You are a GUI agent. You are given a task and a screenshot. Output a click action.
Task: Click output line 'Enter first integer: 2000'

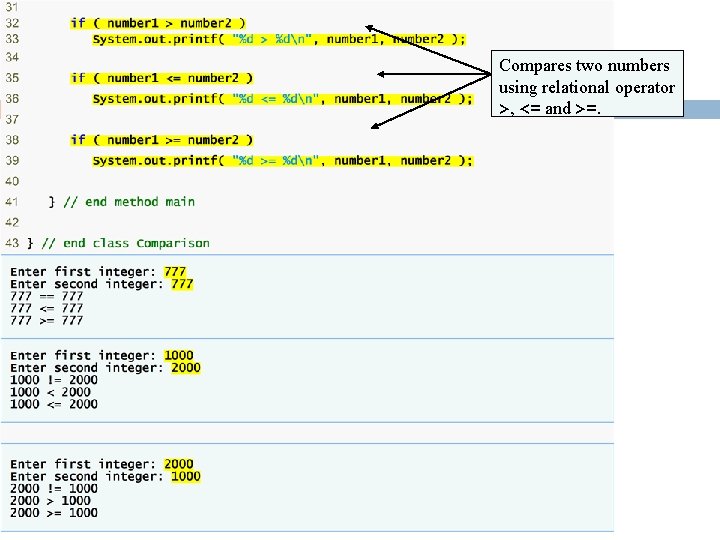(x=101, y=464)
